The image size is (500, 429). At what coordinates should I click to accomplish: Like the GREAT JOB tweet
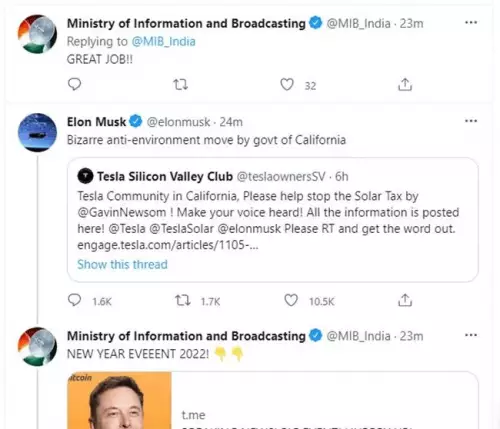pyautogui.click(x=287, y=84)
